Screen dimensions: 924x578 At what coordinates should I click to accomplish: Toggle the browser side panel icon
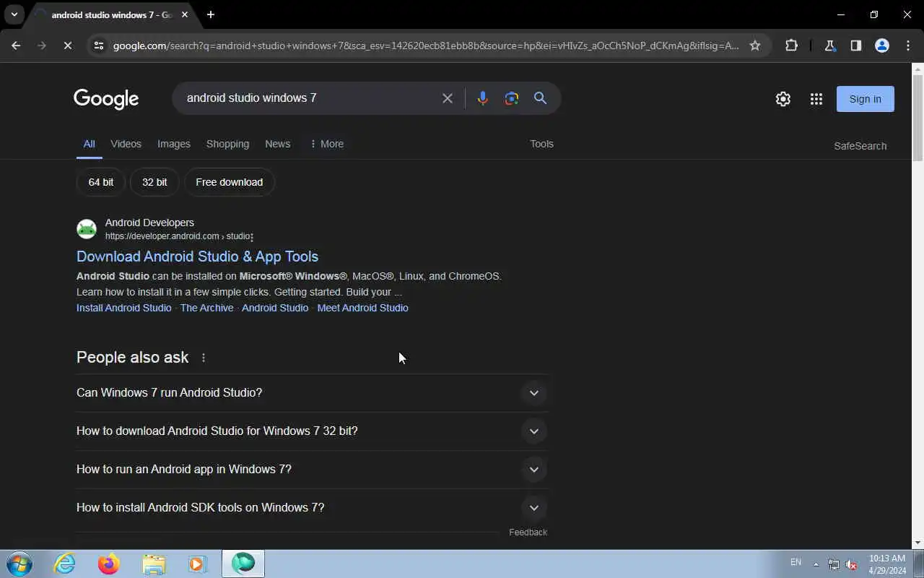855,46
